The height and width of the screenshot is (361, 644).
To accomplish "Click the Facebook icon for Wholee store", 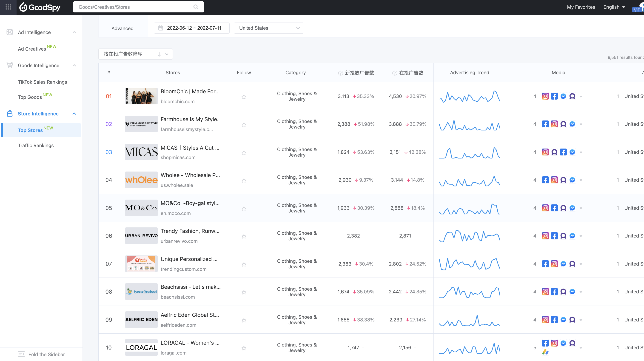I will point(545,180).
